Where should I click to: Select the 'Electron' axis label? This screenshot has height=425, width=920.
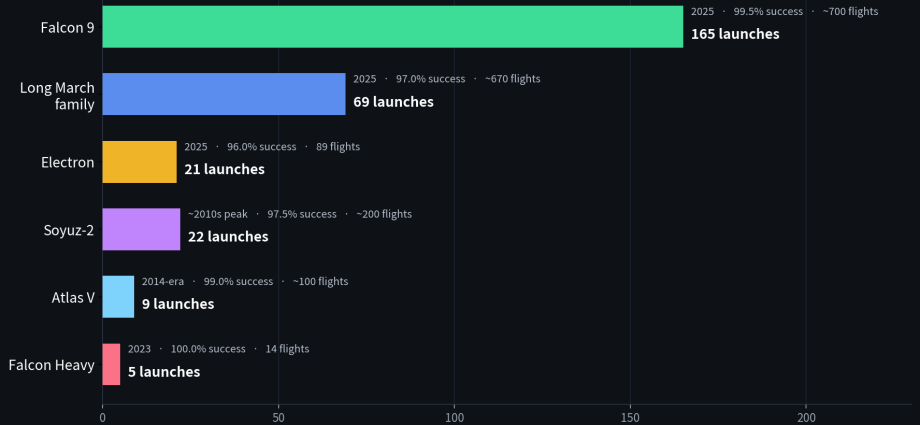point(67,162)
